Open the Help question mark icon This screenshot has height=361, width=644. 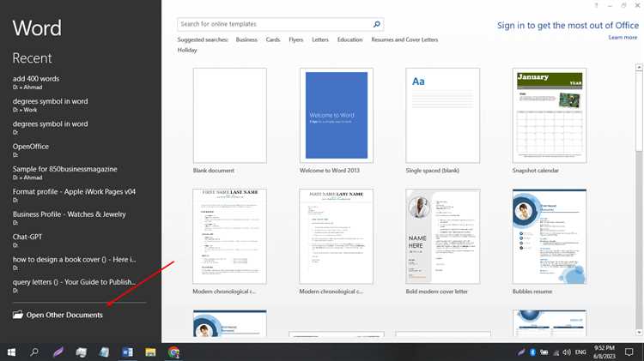tap(596, 6)
